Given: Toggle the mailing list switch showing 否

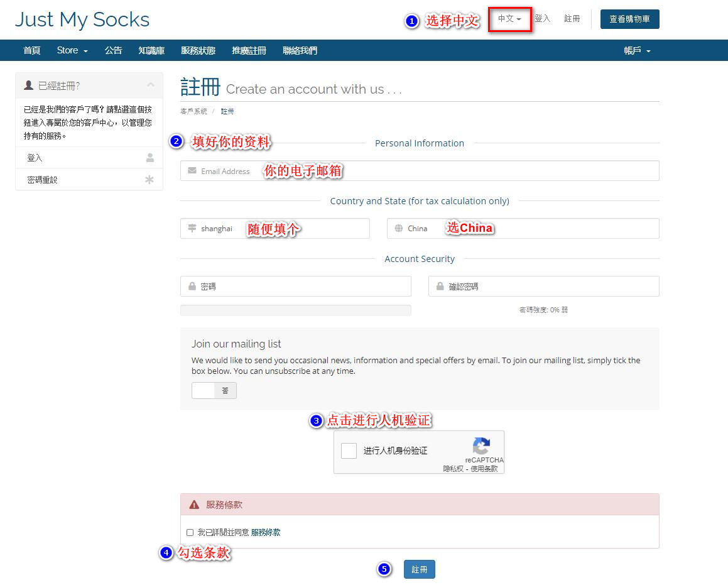Looking at the screenshot, I should point(214,390).
